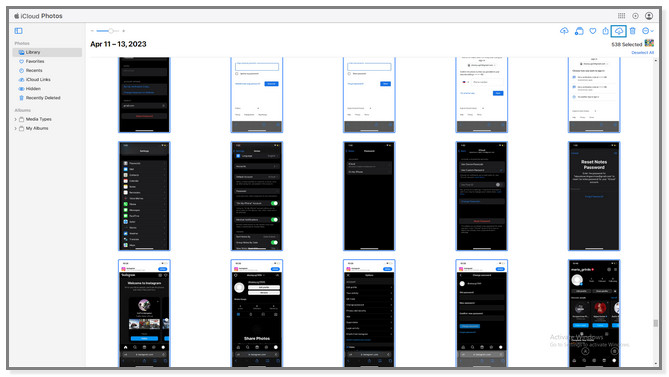
Task: Select the Reset Notes Password screenshot thumbnail
Action: coord(594,196)
